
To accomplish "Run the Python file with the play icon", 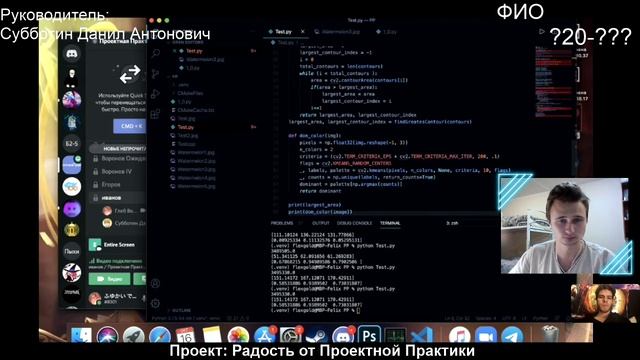I will point(542,31).
